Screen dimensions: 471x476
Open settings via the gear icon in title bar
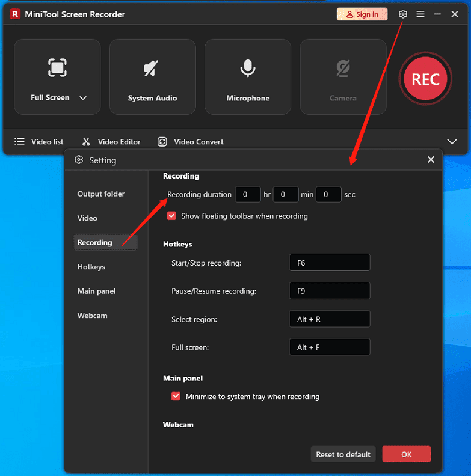click(402, 14)
